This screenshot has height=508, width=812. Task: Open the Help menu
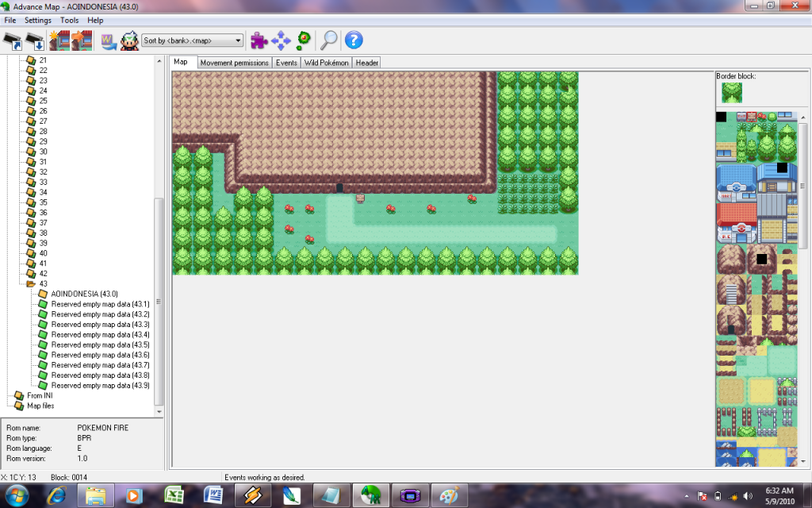point(95,20)
